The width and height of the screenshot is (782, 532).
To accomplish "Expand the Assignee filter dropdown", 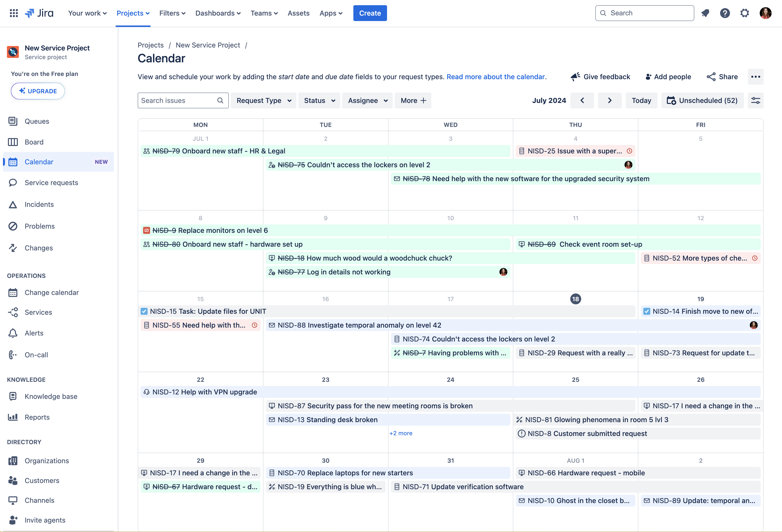I will 367,100.
